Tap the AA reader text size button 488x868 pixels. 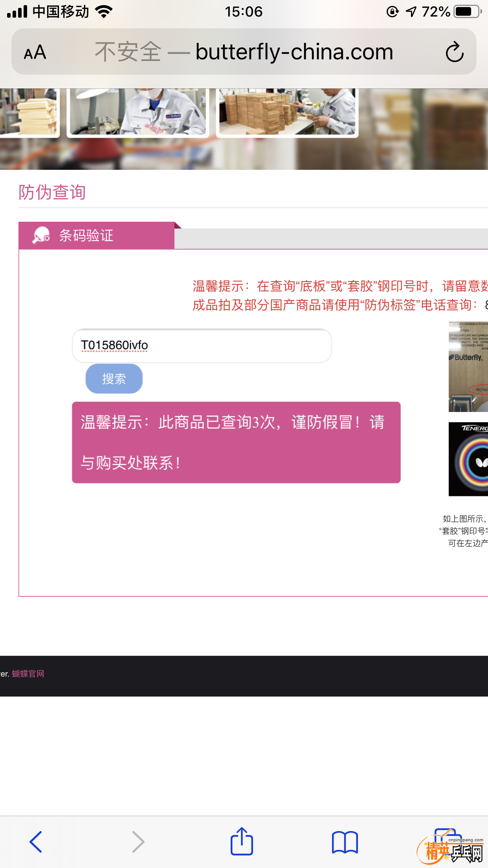tap(35, 52)
